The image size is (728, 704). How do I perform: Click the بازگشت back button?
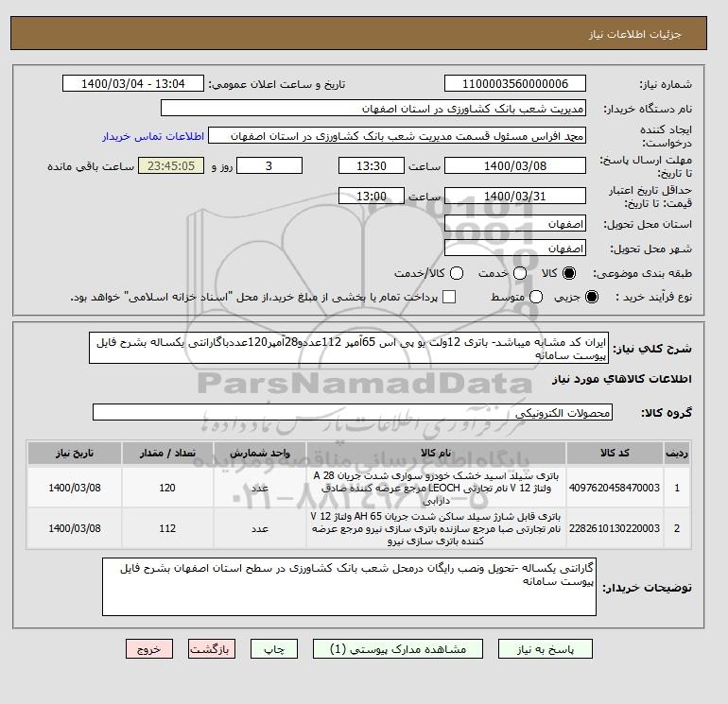click(211, 649)
